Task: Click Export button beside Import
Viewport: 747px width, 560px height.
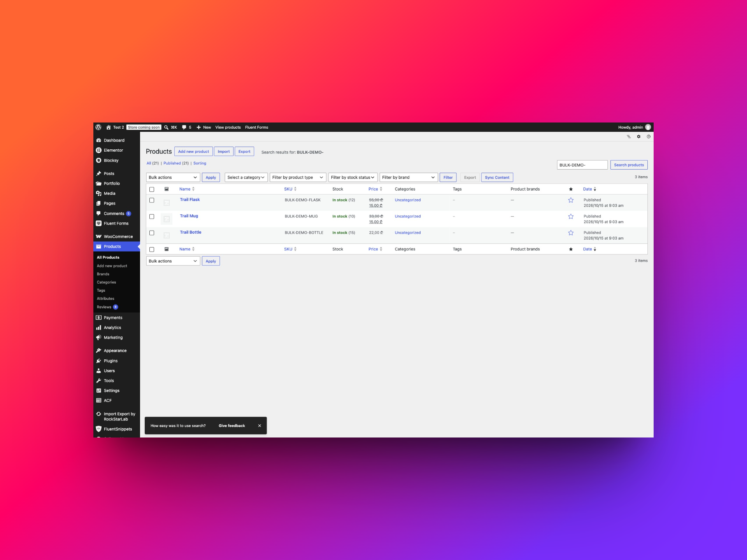Action: click(244, 152)
